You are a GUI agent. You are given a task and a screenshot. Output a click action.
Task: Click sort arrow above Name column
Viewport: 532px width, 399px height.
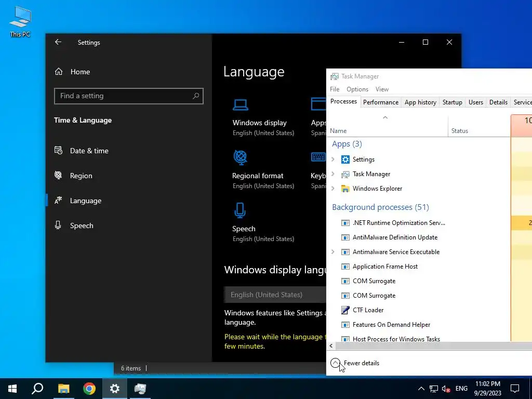pyautogui.click(x=385, y=117)
